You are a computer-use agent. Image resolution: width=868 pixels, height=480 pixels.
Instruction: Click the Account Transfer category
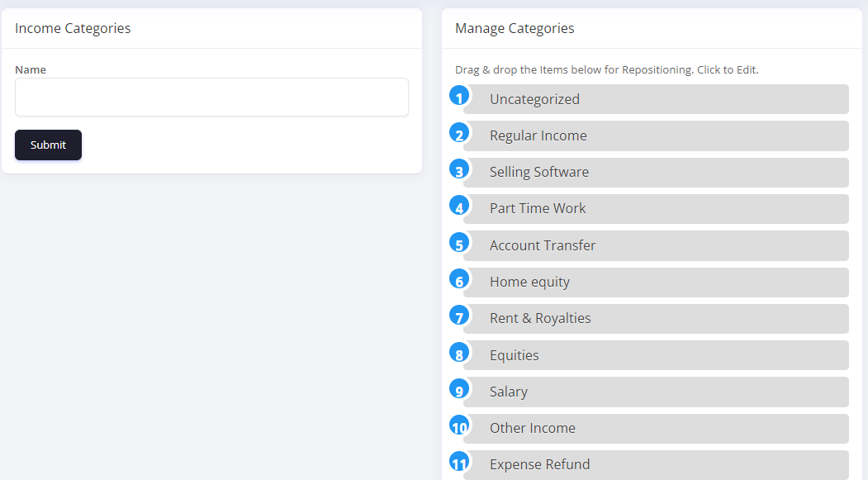pos(656,245)
